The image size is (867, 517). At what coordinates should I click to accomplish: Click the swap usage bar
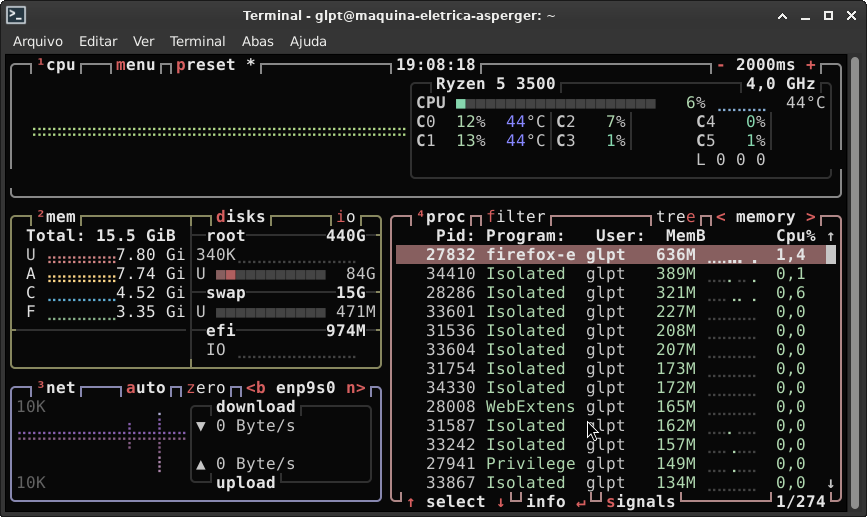pos(270,312)
